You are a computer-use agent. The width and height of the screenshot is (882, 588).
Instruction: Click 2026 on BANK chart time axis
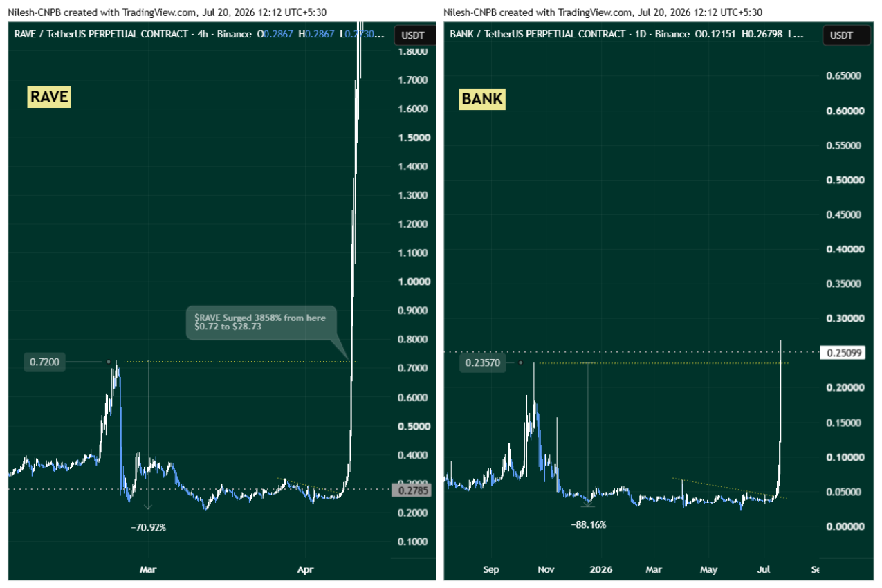pos(601,570)
